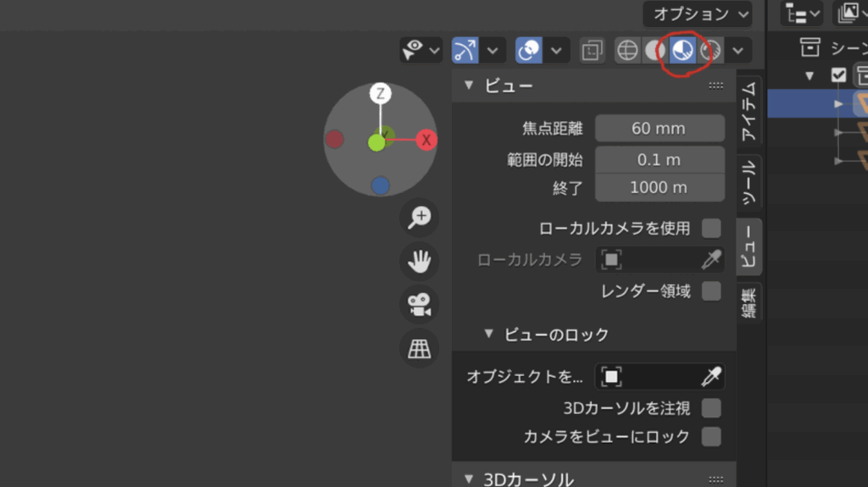Viewport: 868px width, 487px height.
Task: Switch to wireframe viewport shading
Action: pyautogui.click(x=627, y=51)
